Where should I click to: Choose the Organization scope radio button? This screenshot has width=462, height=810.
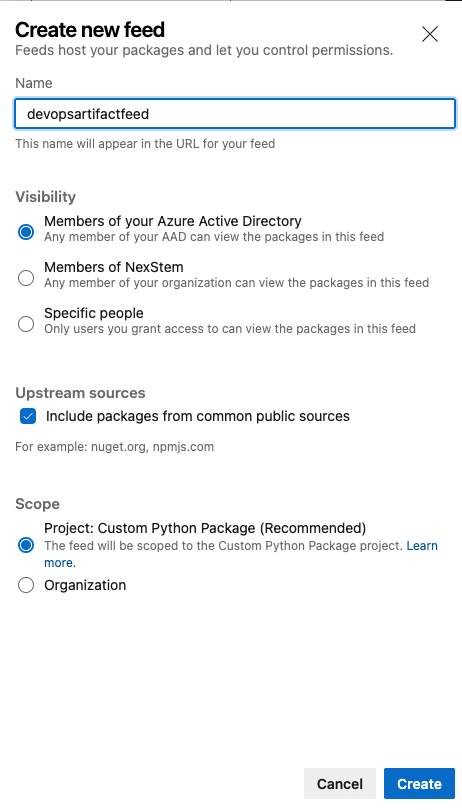[x=26, y=585]
